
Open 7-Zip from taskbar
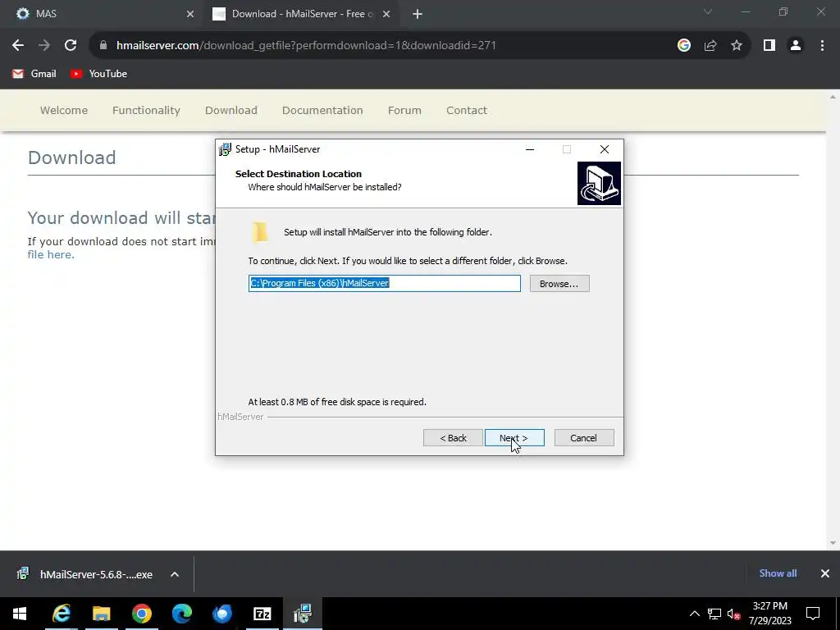tap(262, 614)
